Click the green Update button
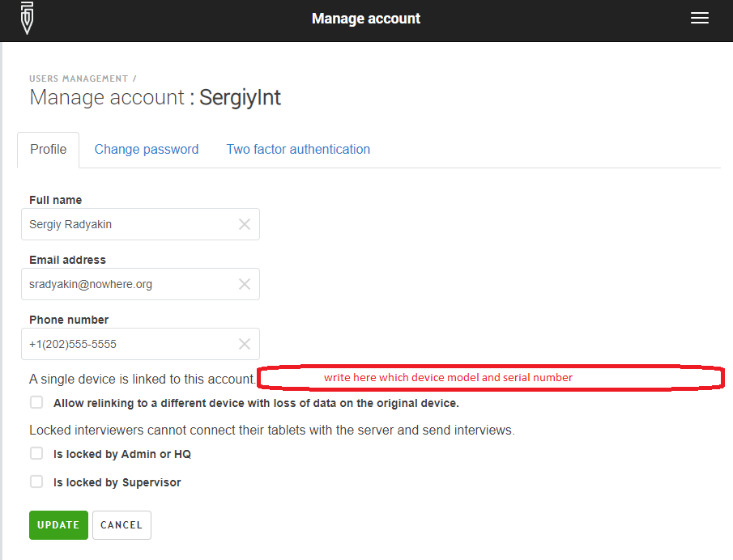Image resolution: width=733 pixels, height=560 pixels. [58, 525]
